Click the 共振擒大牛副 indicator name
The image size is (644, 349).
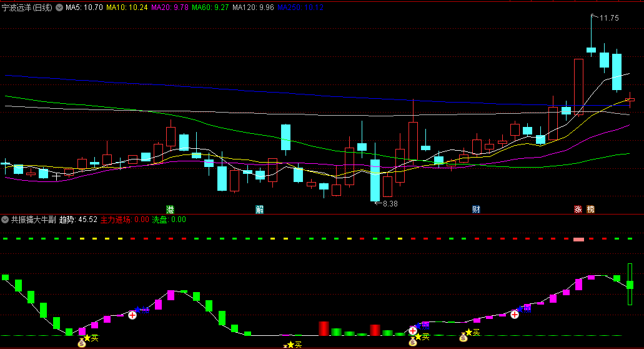(x=33, y=220)
